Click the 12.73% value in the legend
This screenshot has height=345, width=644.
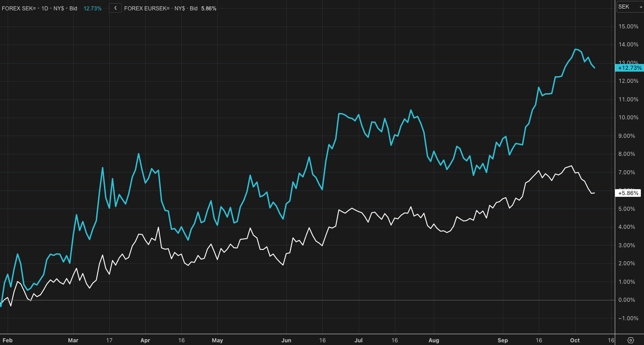[93, 8]
